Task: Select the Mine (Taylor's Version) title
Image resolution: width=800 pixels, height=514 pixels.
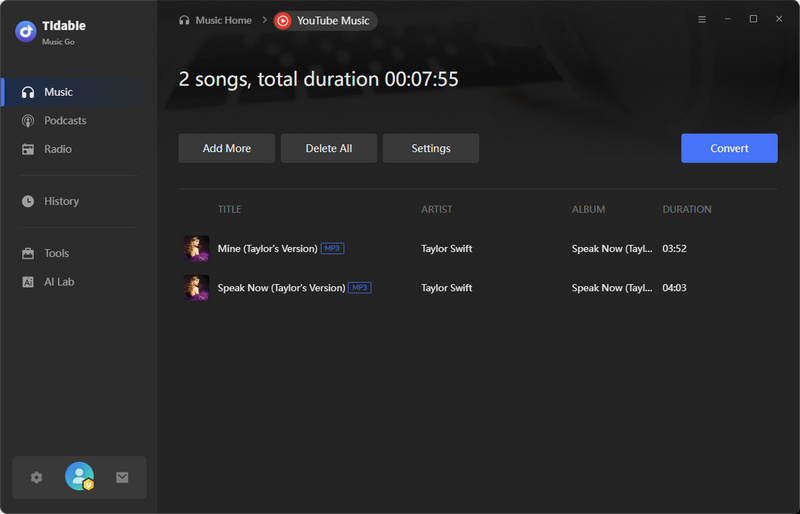Action: (267, 249)
